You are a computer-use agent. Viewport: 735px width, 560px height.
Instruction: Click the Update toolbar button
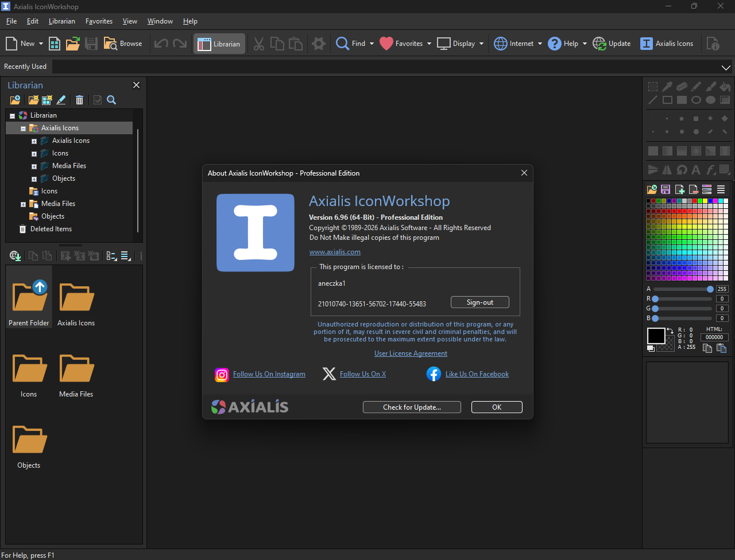pyautogui.click(x=612, y=44)
